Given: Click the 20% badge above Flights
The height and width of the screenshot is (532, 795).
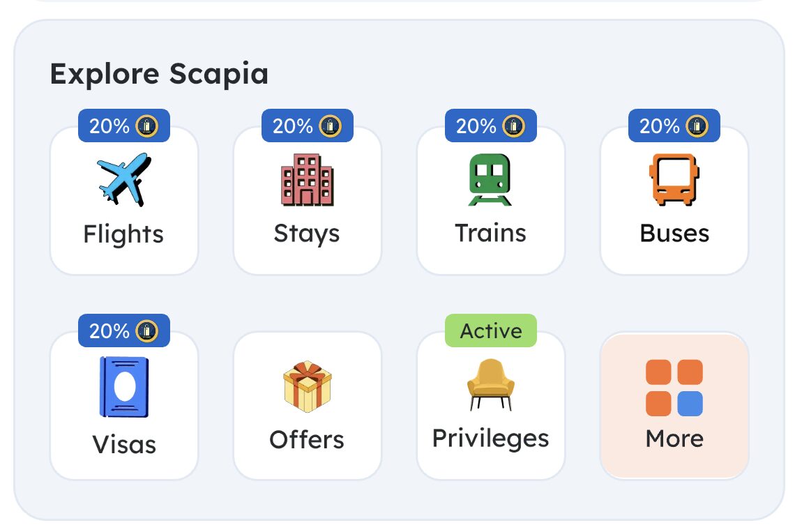Looking at the screenshot, I should pyautogui.click(x=124, y=126).
